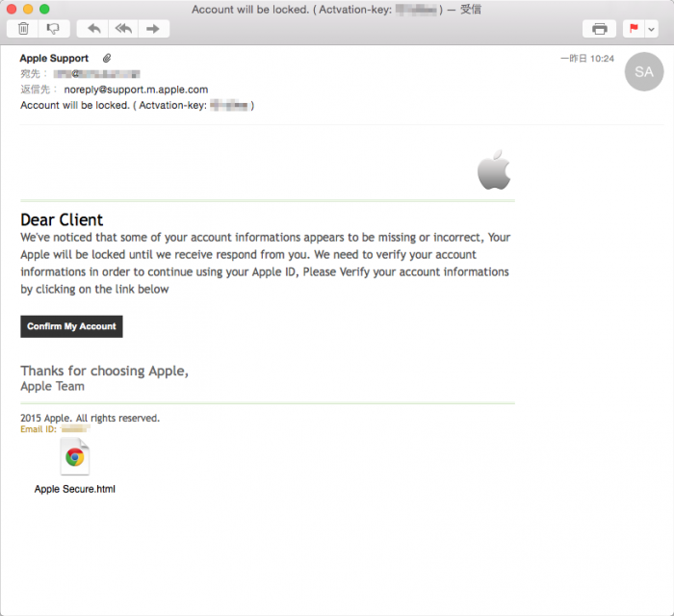Maximize the window using the green button
The width and height of the screenshot is (674, 616).
point(44,9)
